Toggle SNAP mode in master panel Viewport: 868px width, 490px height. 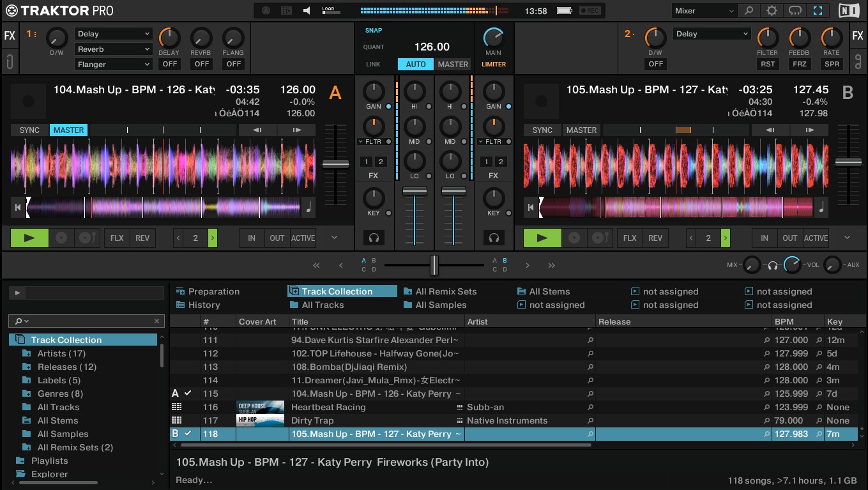(374, 30)
